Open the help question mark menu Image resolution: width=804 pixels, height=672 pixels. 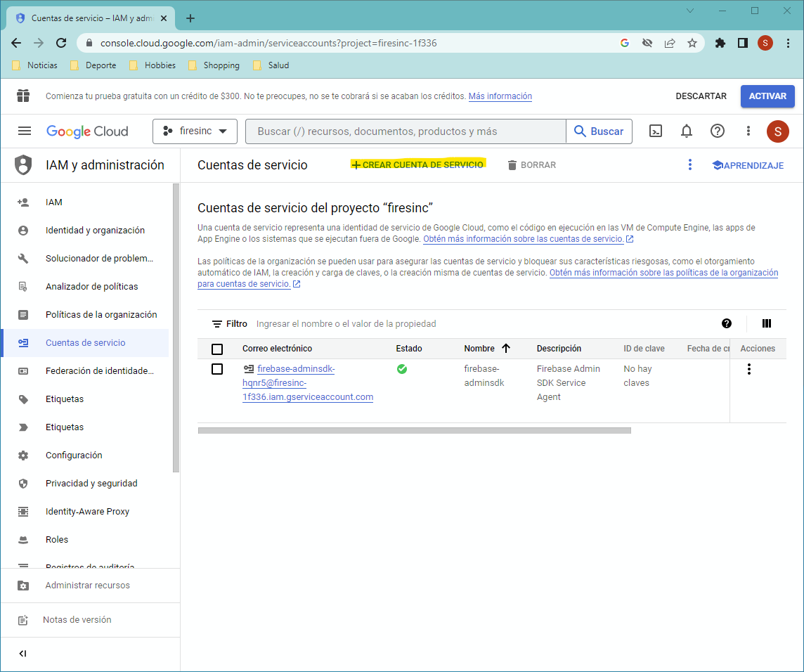click(718, 131)
